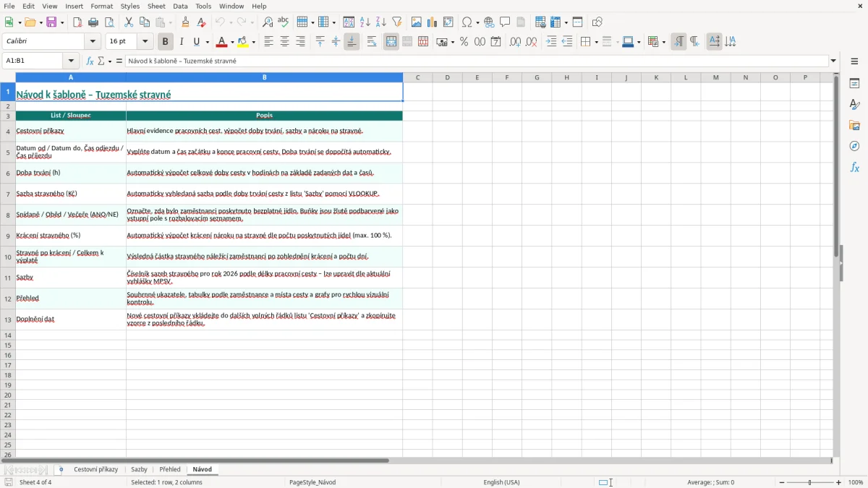Open the Sheet menu
Viewport: 868px width, 488px height.
click(156, 6)
